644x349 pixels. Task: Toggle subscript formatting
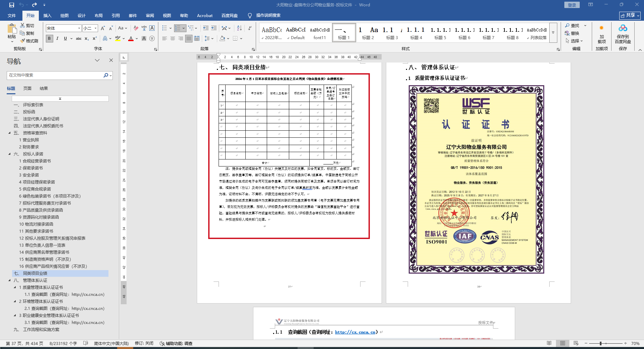coord(87,38)
